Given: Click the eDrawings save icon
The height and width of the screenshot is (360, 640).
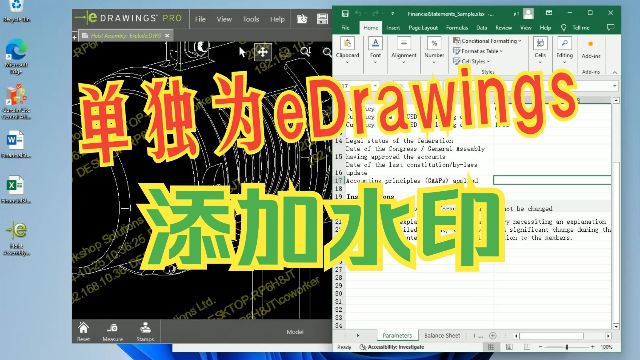Looking at the screenshot, I should (x=322, y=19).
